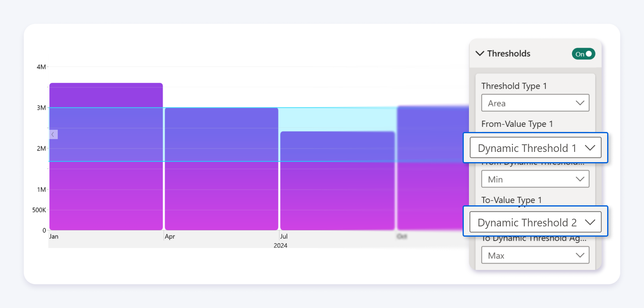Collapse the Thresholds section chevron
Viewport: 644px width, 308px height.
(480, 54)
